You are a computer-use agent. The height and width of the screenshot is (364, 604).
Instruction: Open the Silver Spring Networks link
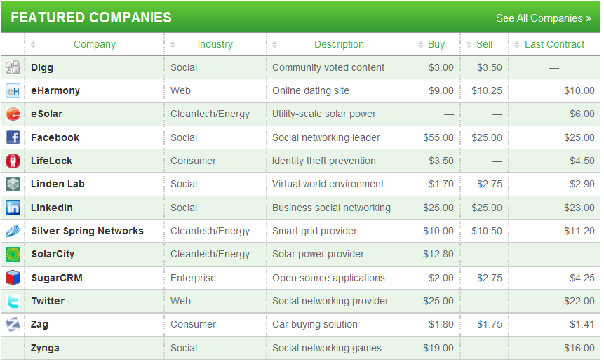pos(87,231)
